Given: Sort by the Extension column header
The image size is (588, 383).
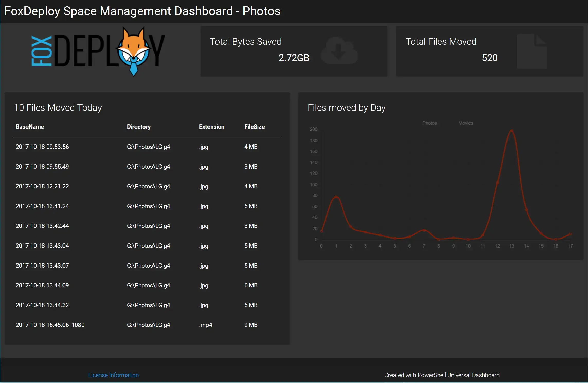Looking at the screenshot, I should pyautogui.click(x=212, y=127).
